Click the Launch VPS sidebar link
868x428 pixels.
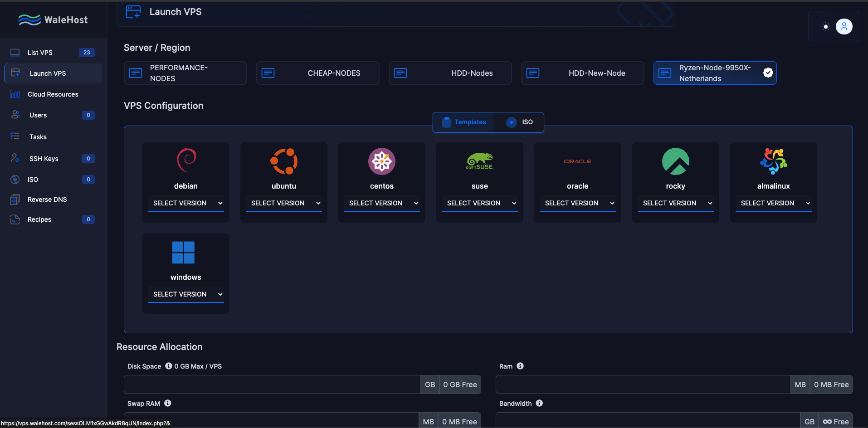pos(53,73)
